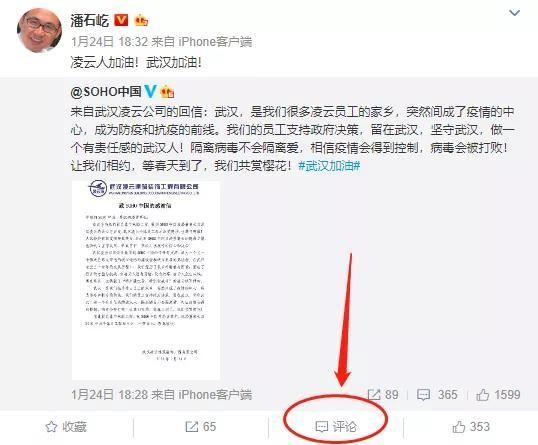Image resolution: width=538 pixels, height=445 pixels.
Task: Open the 评论 comment section
Action: pos(336,427)
